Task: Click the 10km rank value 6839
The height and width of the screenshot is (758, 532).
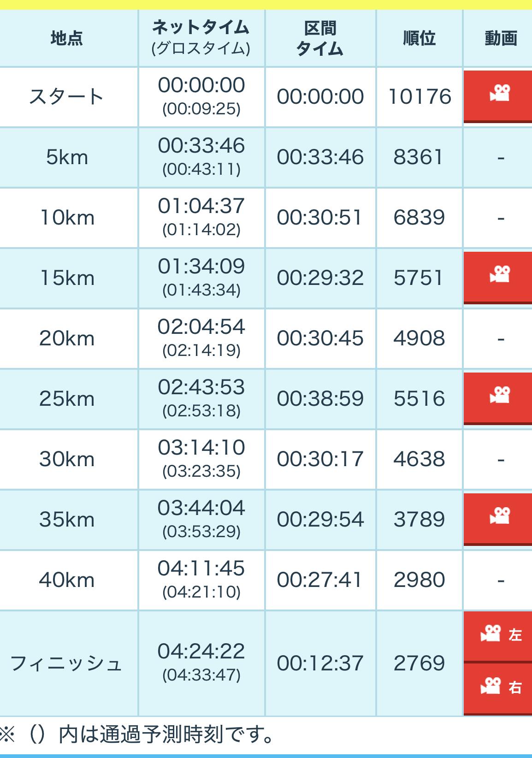Action: point(419,218)
